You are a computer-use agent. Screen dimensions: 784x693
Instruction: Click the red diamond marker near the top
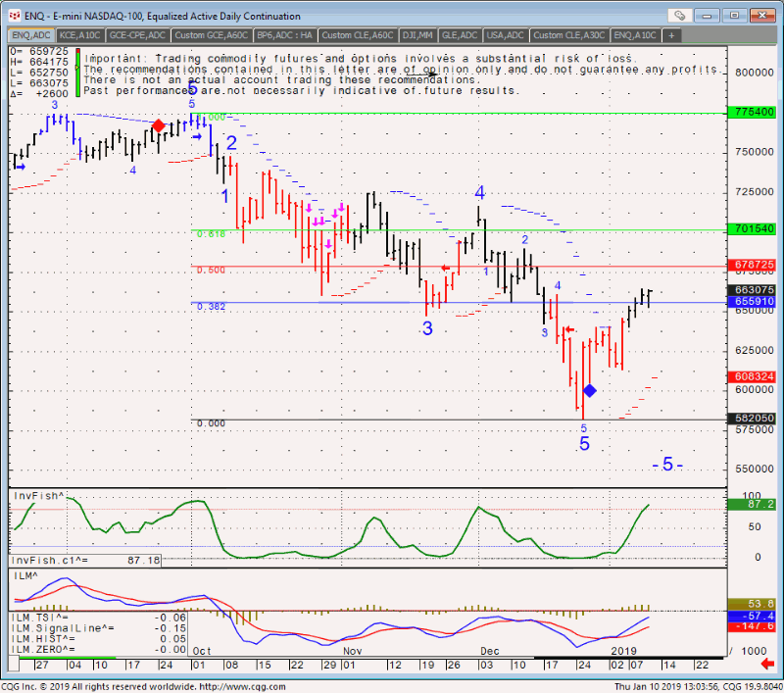tap(159, 125)
